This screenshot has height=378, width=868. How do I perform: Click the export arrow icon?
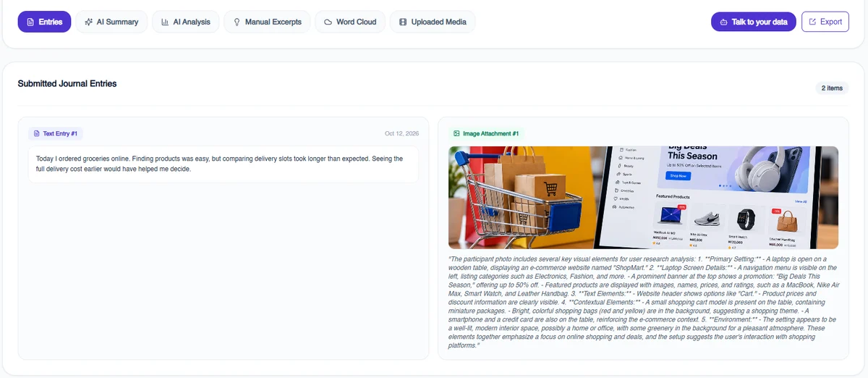click(812, 22)
